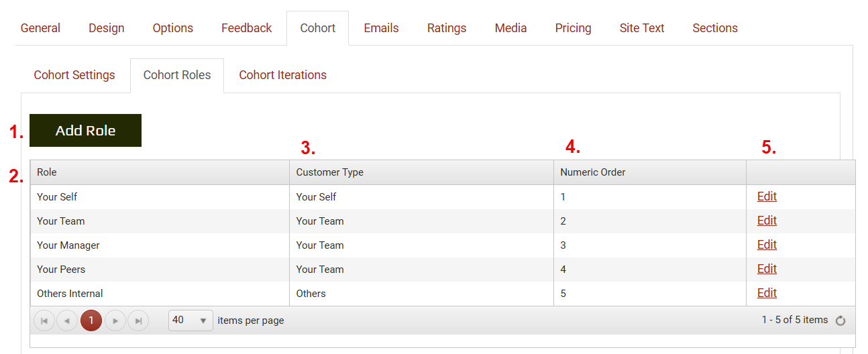868x354 pixels.
Task: Open the Emails tab
Action: coord(381,28)
